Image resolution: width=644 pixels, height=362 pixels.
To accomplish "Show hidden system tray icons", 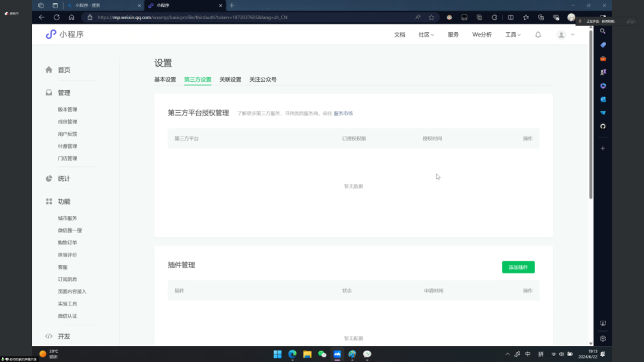I will click(507, 354).
